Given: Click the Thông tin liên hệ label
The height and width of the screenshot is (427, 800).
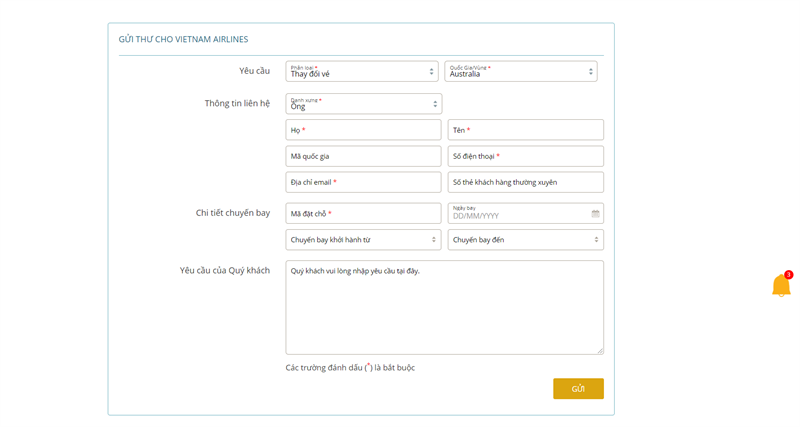Looking at the screenshot, I should 237,103.
